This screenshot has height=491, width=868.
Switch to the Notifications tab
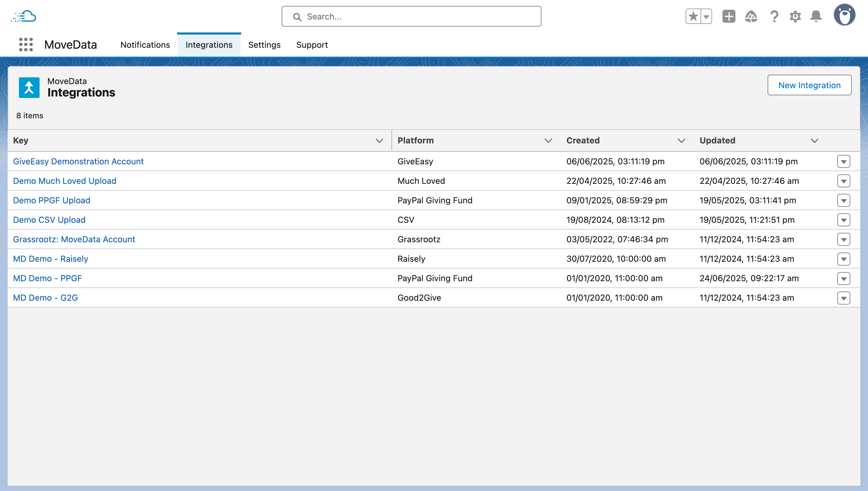[x=145, y=45]
